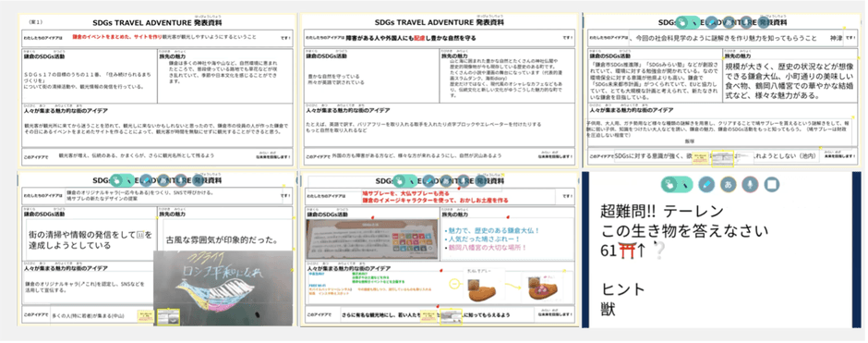
Task: Click microphone icon on chalk-bird slide
Action: (180, 180)
